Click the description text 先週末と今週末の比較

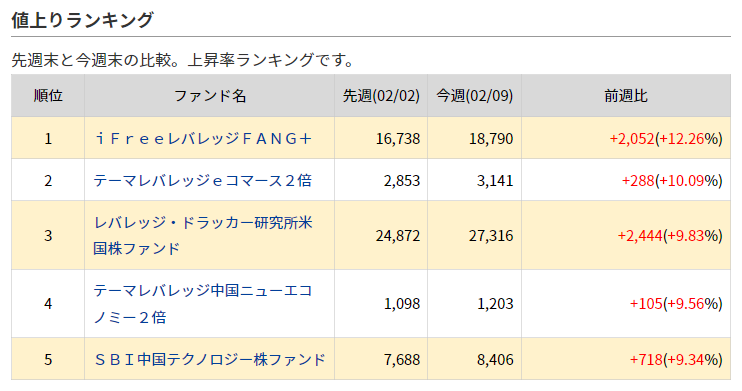coord(91,60)
